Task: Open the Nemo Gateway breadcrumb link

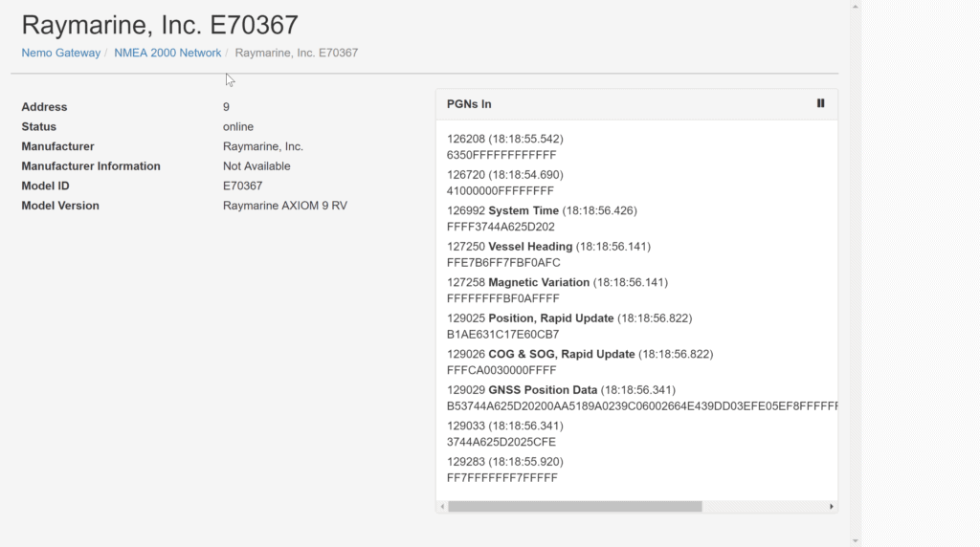Action: 60,54
